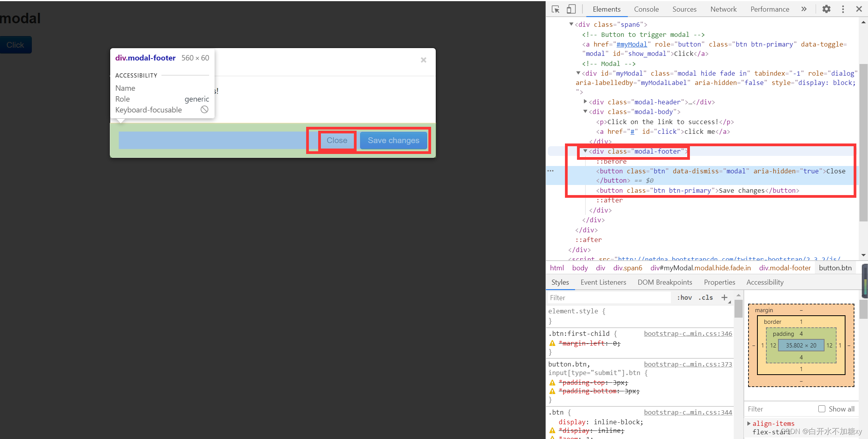868x439 pixels.
Task: Click the device toolbar toggle icon
Action: click(574, 9)
